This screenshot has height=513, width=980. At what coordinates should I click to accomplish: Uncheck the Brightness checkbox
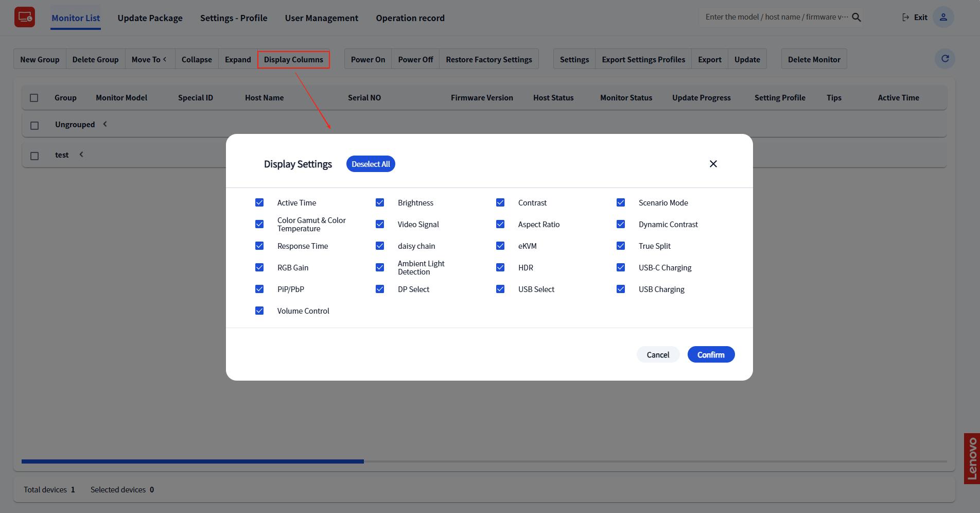pyautogui.click(x=380, y=203)
